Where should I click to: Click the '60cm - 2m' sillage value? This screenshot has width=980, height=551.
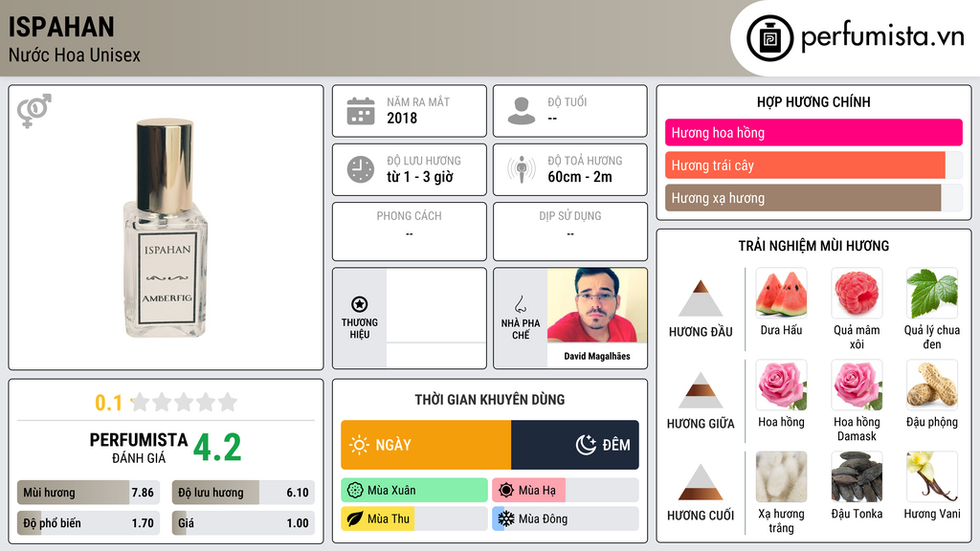tap(580, 177)
